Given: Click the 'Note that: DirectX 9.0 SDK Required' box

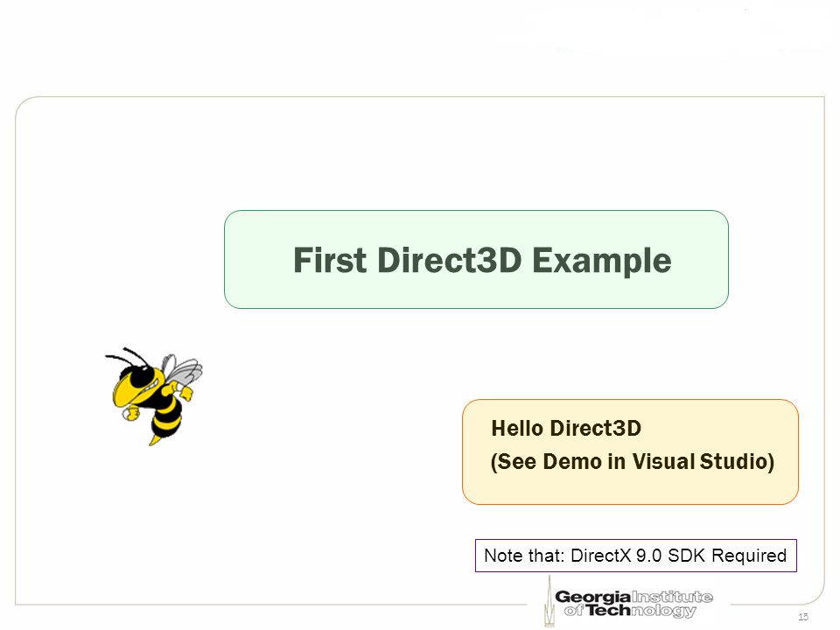Looking at the screenshot, I should tap(636, 556).
